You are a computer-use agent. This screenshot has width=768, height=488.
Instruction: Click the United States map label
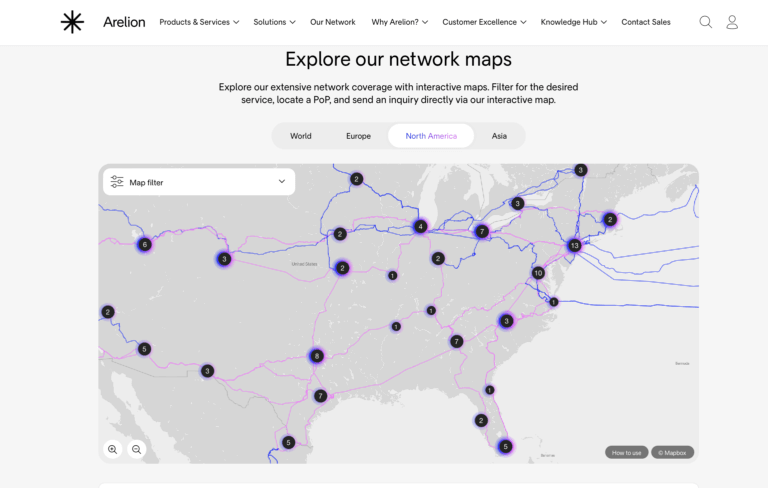point(304,264)
